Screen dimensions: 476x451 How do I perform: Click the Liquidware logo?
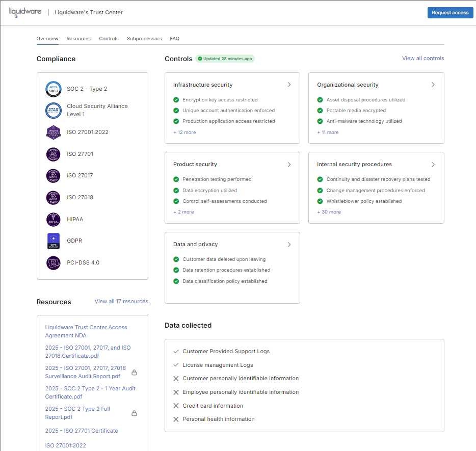25,12
